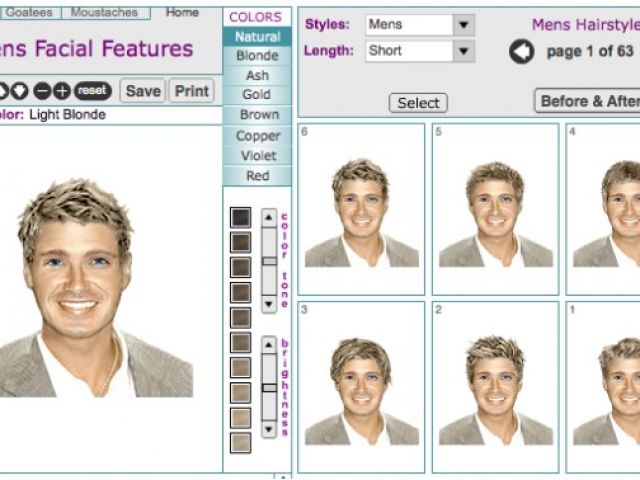Viewport: 640px width, 480px height.
Task: Click color tone scroll down arrow
Action: pos(269,303)
